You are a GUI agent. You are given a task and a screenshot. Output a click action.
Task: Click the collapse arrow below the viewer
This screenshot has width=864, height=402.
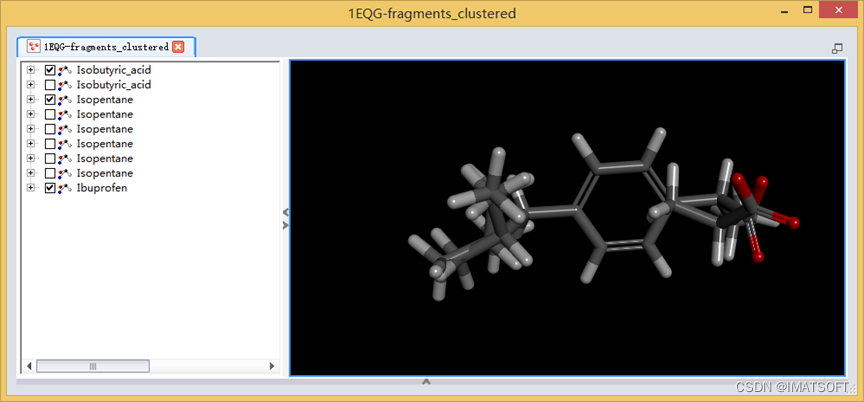coord(426,381)
